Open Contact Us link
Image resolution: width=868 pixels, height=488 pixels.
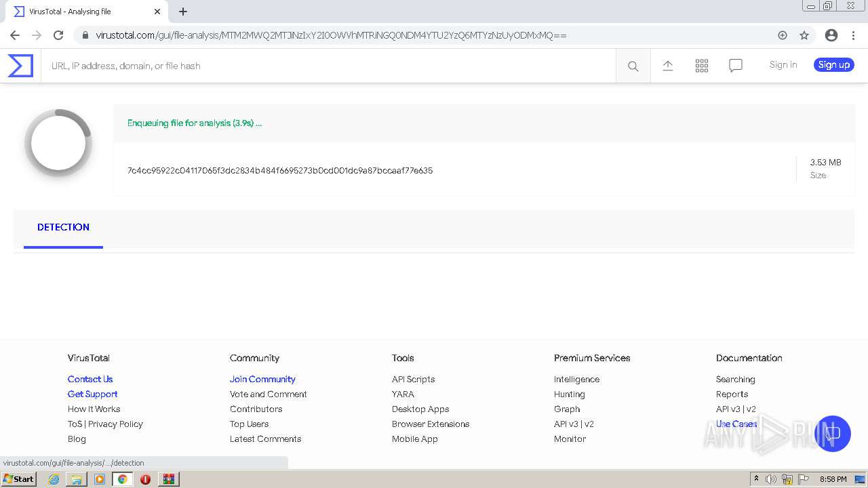click(90, 379)
